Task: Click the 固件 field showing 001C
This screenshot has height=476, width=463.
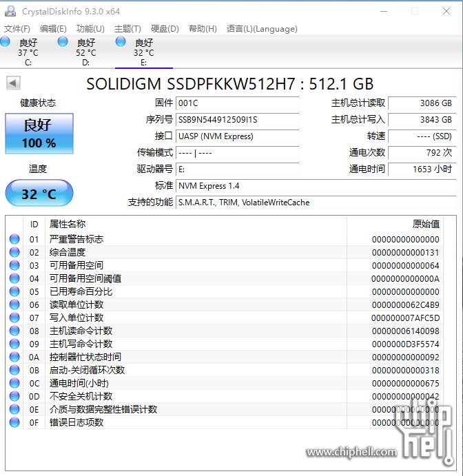Action: pyautogui.click(x=238, y=103)
